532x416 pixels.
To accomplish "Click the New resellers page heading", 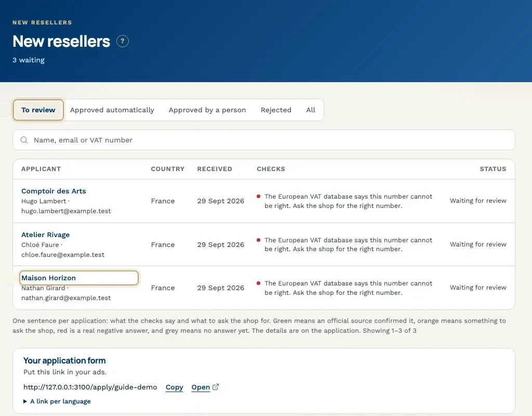I will [x=61, y=41].
